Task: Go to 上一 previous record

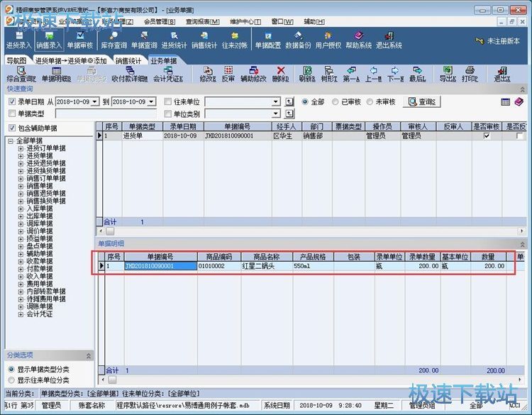Action: [x=373, y=74]
